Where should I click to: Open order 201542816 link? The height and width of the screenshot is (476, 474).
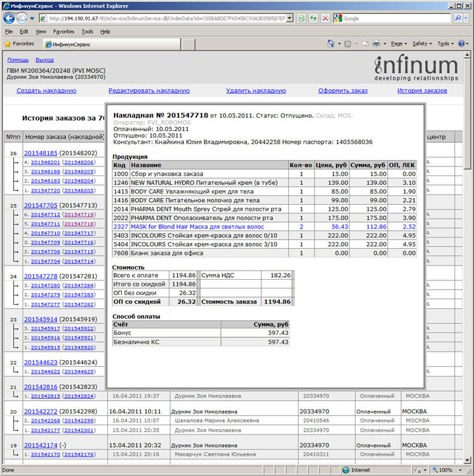(41, 387)
